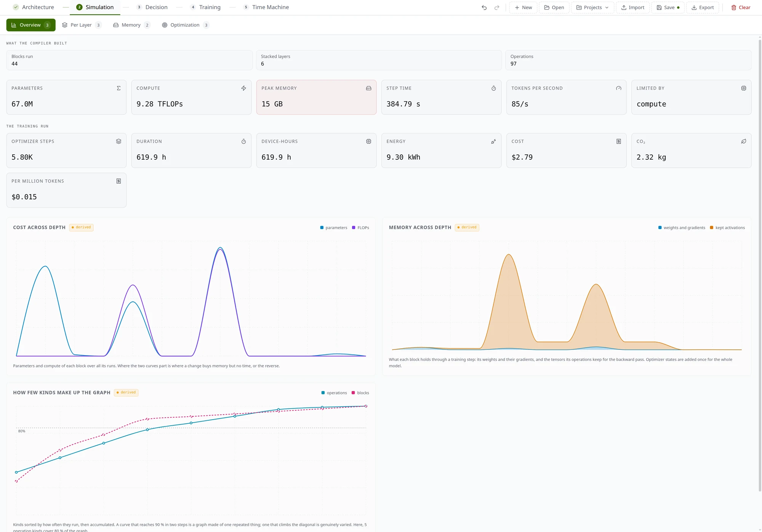Click the stopwatch icon on Step Time card
Image resolution: width=762 pixels, height=532 pixels.
point(493,88)
